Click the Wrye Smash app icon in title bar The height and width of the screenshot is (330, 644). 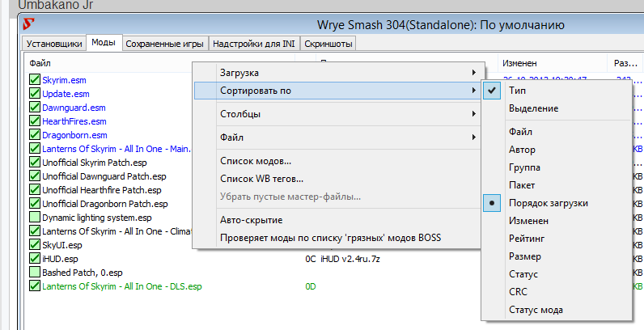pyautogui.click(x=29, y=23)
